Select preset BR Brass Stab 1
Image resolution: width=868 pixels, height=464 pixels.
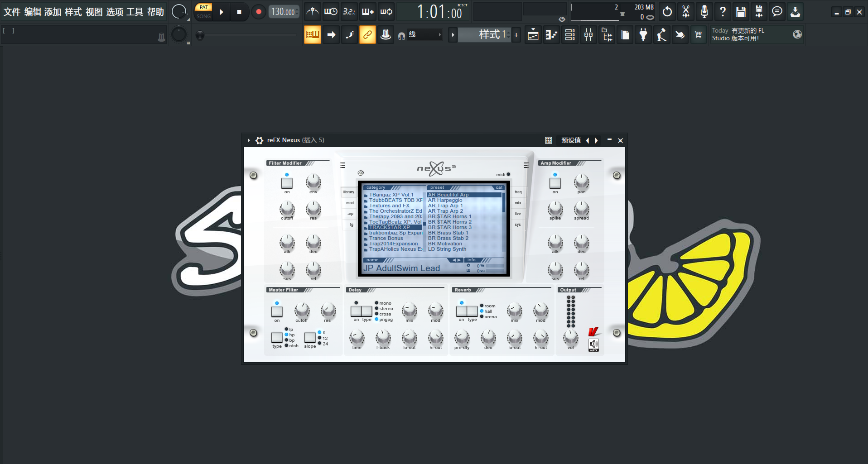448,232
